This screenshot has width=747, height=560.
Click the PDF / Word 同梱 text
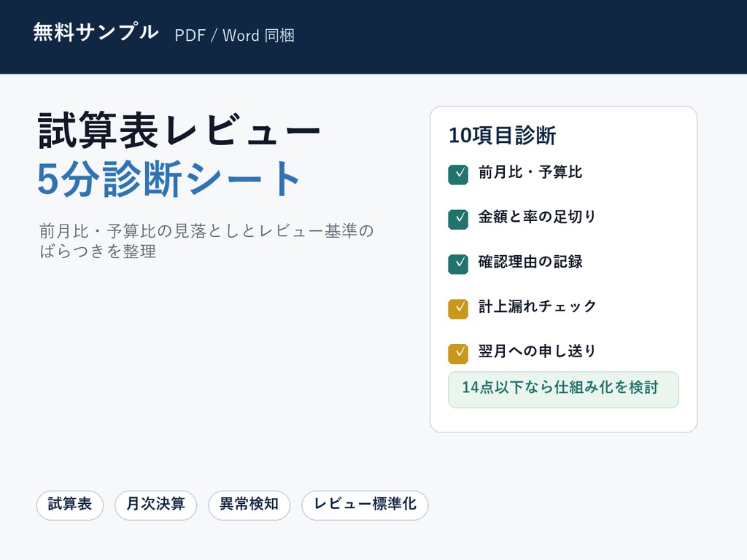(x=235, y=36)
